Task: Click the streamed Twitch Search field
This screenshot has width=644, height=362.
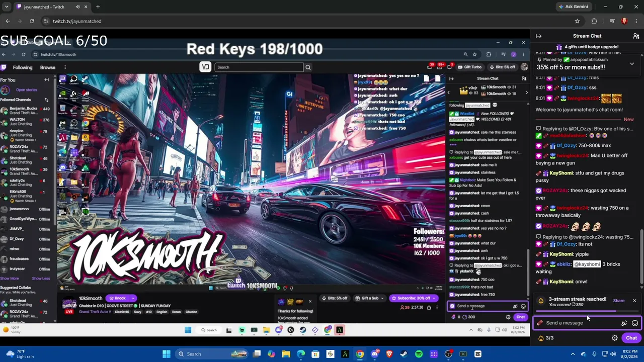Action: coord(259,67)
